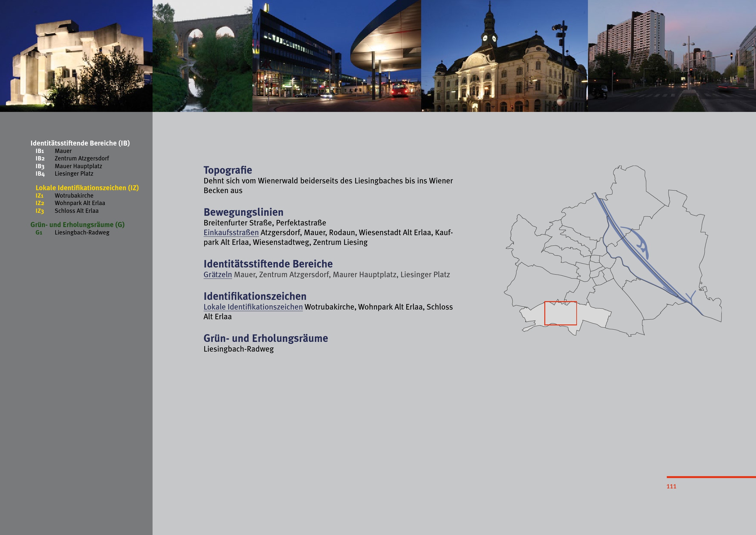Click the Bewegungslinien heading
The width and height of the screenshot is (756, 535).
(243, 212)
